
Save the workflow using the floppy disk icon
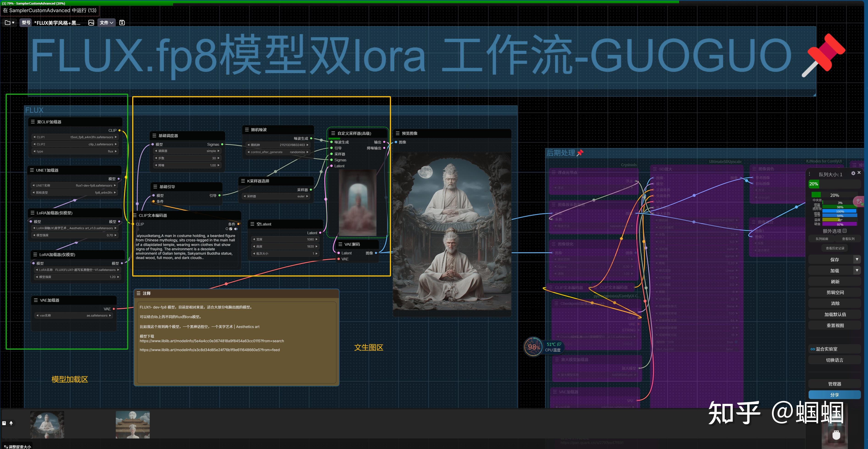122,22
